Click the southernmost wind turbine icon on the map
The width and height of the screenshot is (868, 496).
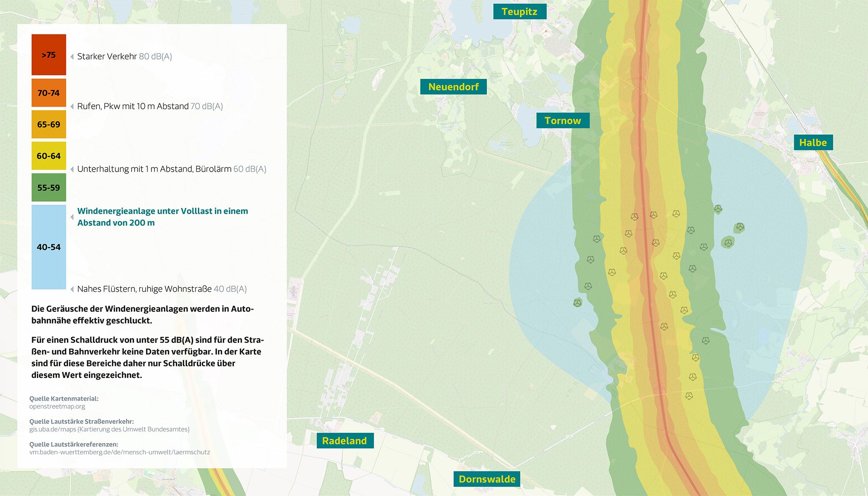689,396
